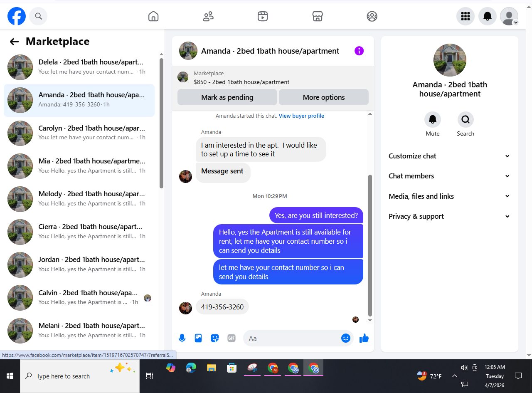Open Microsoft Edge from the taskbar
Image resolution: width=532 pixels, height=393 pixels.
(191, 368)
